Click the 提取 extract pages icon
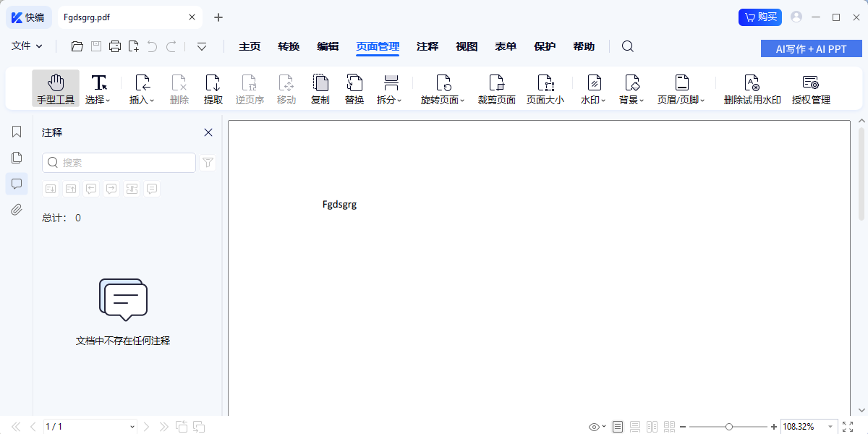Image resolution: width=868 pixels, height=434 pixels. pyautogui.click(x=213, y=89)
